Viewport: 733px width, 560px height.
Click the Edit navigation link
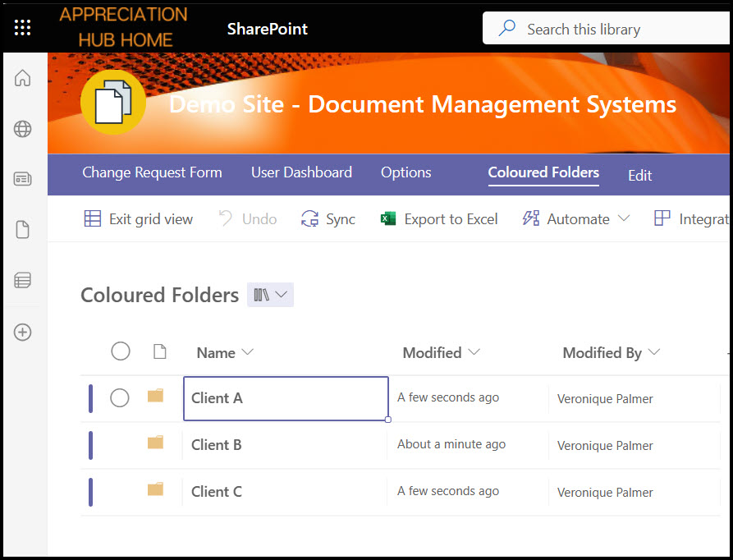point(639,176)
